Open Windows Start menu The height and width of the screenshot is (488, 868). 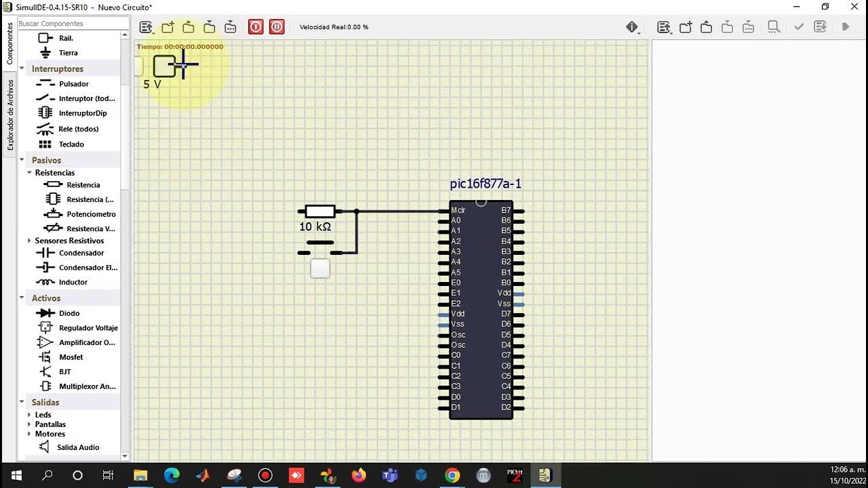pyautogui.click(x=16, y=475)
